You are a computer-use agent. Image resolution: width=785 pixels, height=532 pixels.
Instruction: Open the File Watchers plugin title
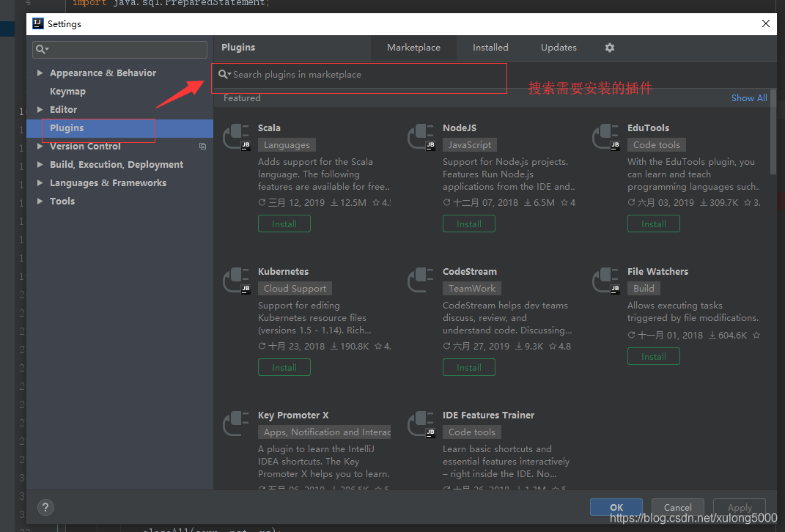click(x=657, y=272)
